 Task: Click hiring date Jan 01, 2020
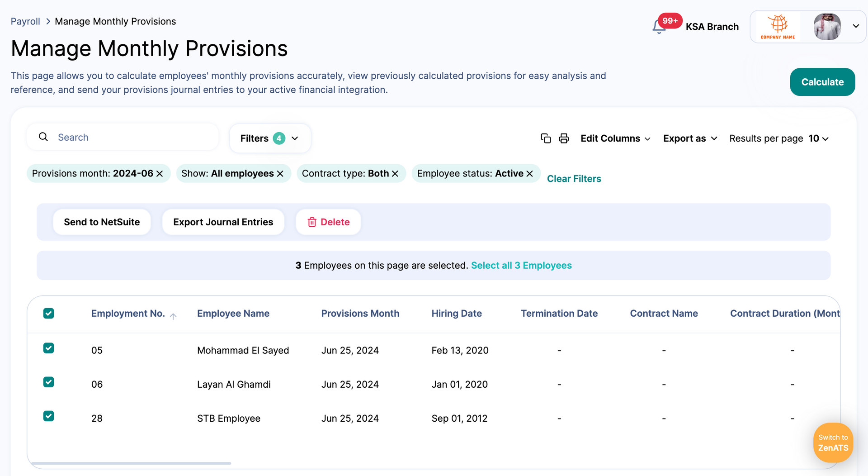tap(460, 385)
